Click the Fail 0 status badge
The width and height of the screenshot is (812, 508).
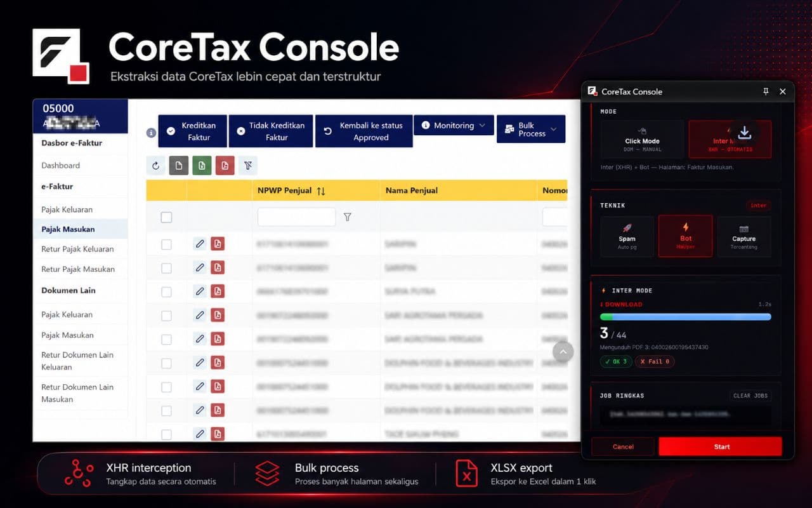[655, 361]
